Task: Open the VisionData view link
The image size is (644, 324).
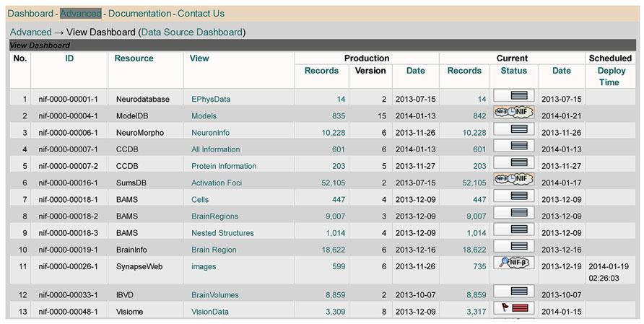Action: click(x=210, y=312)
